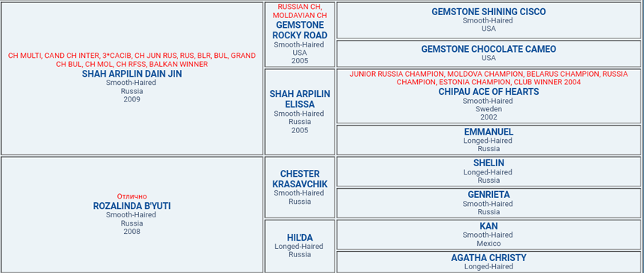Screen dimensions: 644x273
Task: Open HIL'DA dog profile link
Action: 300,238
